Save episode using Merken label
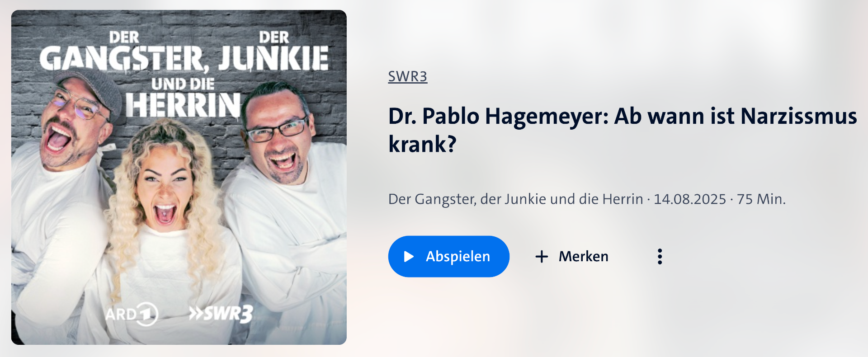 tap(584, 257)
